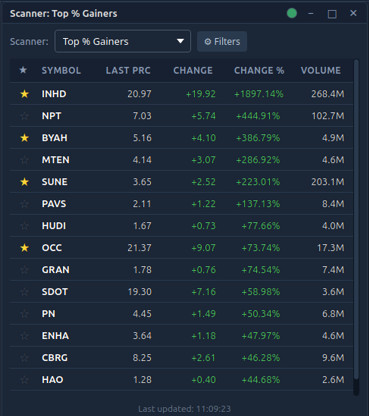Sort by VOLUME column header
Image resolution: width=369 pixels, height=416 pixels.
pyautogui.click(x=321, y=71)
